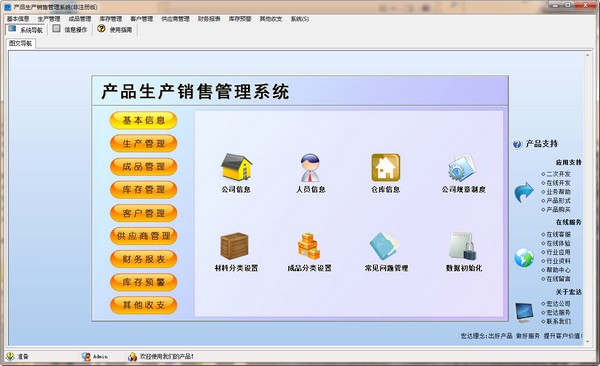
Task: Click the orange 财务报表 button
Action: click(143, 259)
